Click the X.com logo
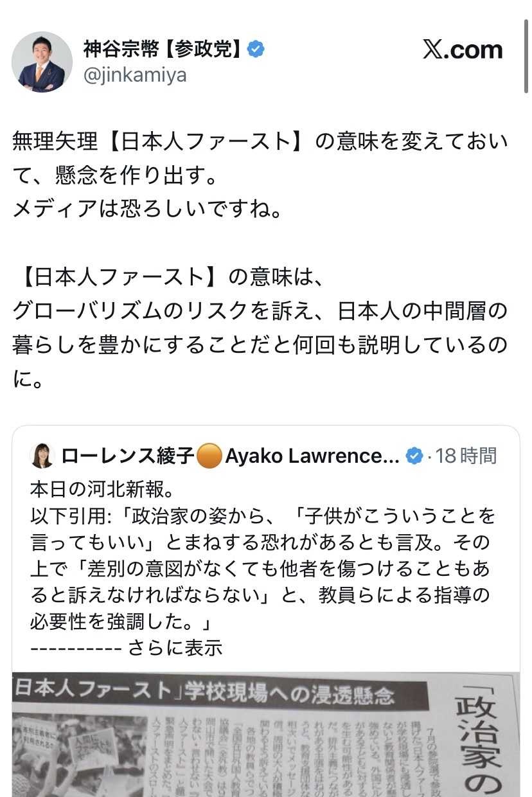Image resolution: width=532 pixels, height=797 pixels. 462,50
